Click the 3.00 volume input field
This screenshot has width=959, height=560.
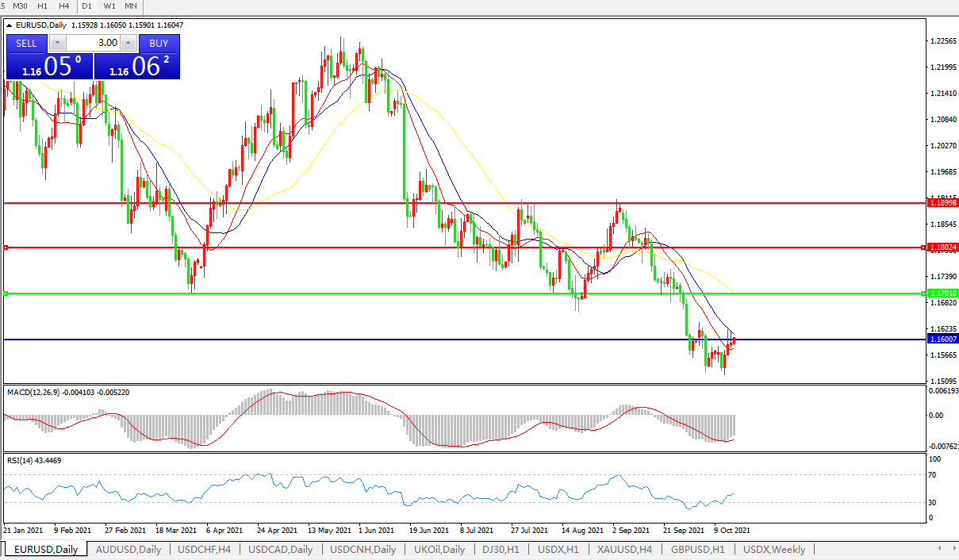(93, 43)
